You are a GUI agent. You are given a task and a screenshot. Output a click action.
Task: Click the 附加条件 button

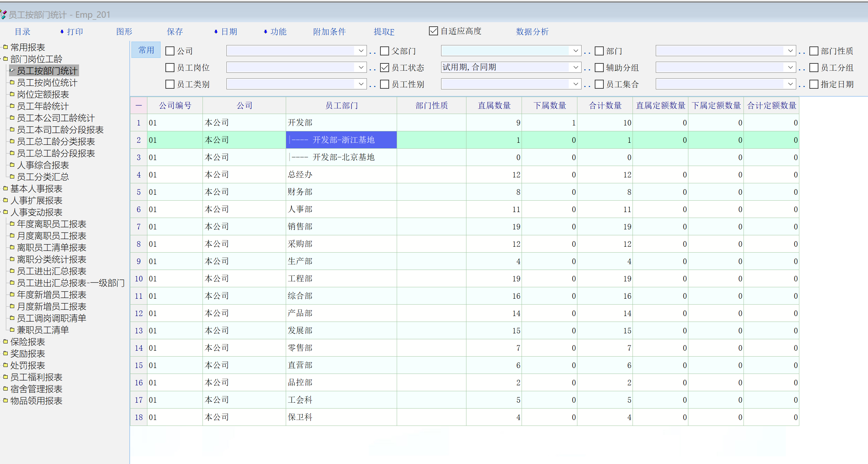pyautogui.click(x=329, y=32)
